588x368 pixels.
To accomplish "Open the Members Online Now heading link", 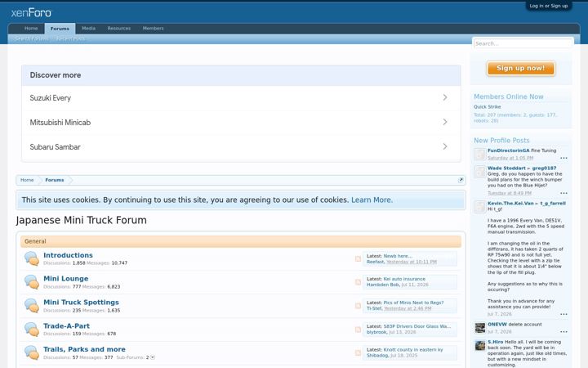I will click(x=509, y=96).
